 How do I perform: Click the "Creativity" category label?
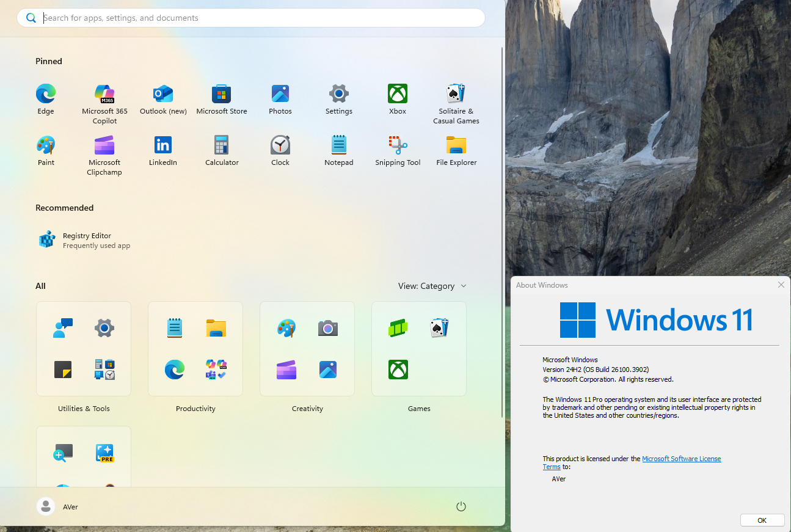coord(307,409)
